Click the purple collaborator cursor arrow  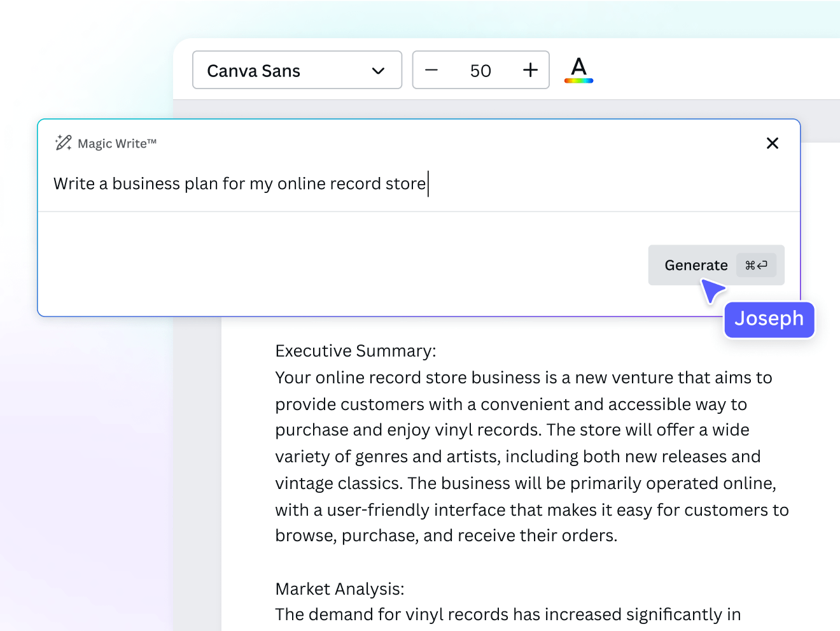pyautogui.click(x=711, y=291)
